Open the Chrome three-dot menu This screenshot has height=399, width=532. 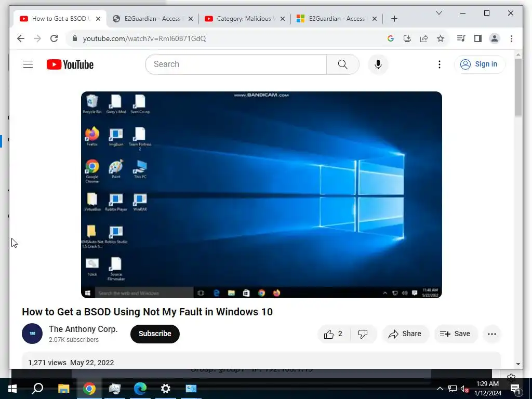click(x=511, y=38)
